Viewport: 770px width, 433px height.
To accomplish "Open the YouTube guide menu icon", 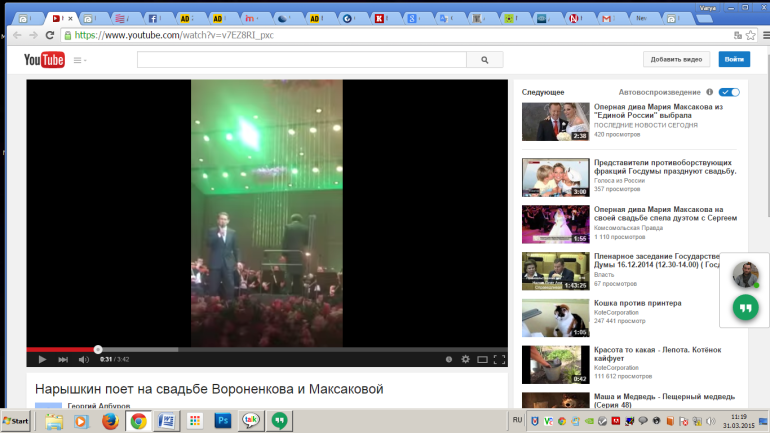I will 79,60.
